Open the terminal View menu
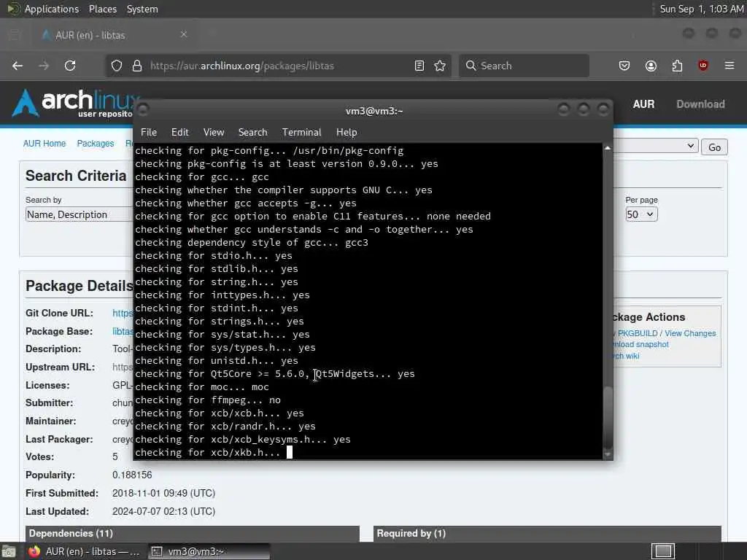This screenshot has width=747, height=560. click(214, 133)
